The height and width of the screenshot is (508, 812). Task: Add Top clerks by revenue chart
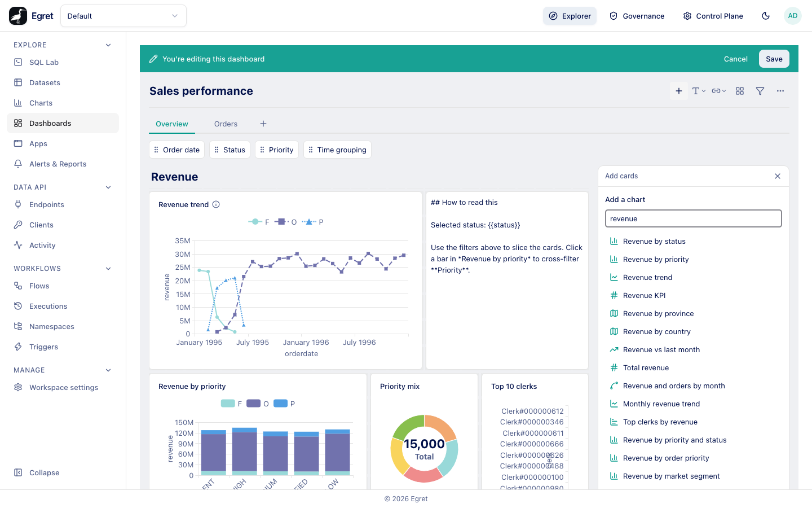[694, 422]
